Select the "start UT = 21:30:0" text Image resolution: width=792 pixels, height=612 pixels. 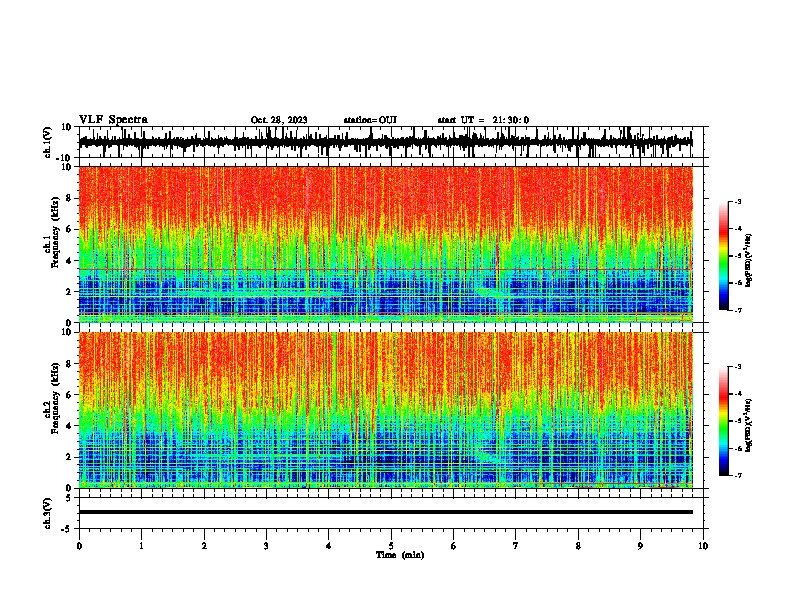(x=483, y=120)
